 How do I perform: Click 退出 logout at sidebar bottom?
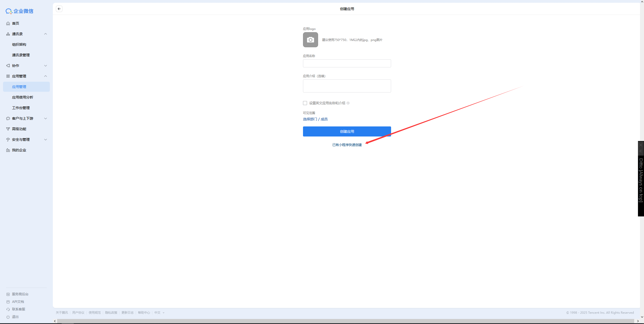pyautogui.click(x=15, y=317)
